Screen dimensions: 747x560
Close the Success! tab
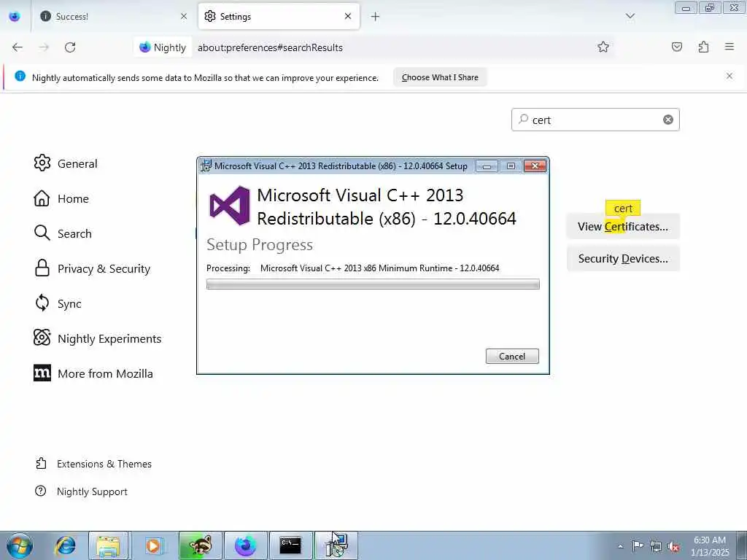[x=184, y=16]
